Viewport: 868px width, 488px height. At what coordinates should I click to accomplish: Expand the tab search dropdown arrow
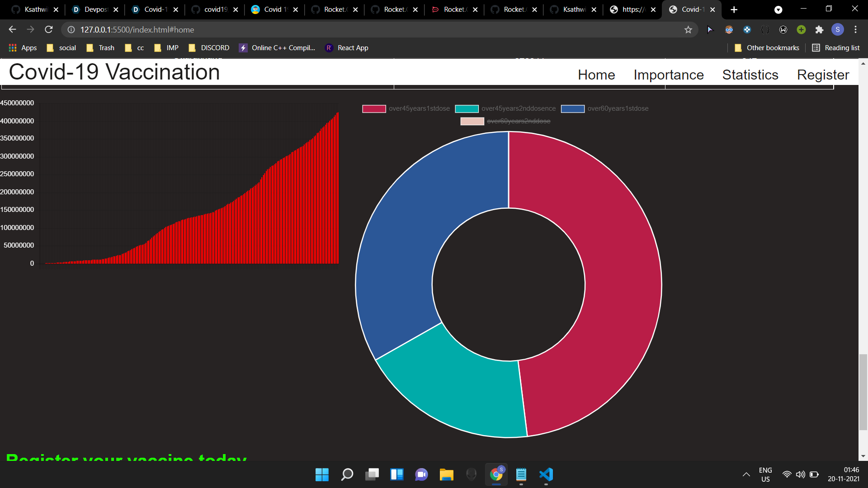[x=778, y=10]
